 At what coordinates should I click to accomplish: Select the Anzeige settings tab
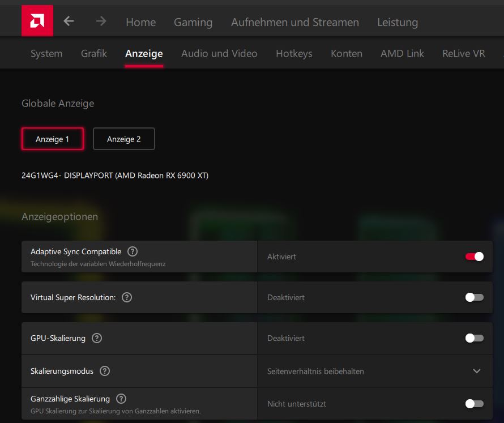[144, 53]
